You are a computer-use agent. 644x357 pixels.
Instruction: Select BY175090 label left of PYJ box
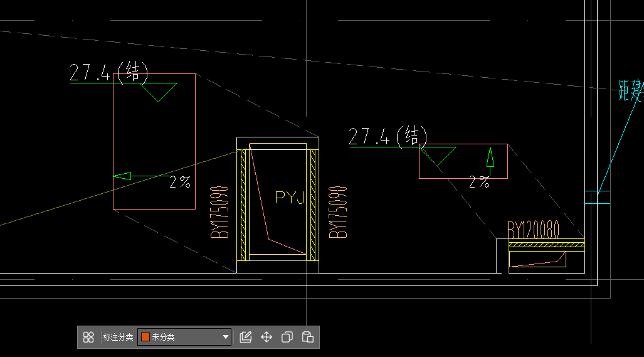[x=219, y=212]
